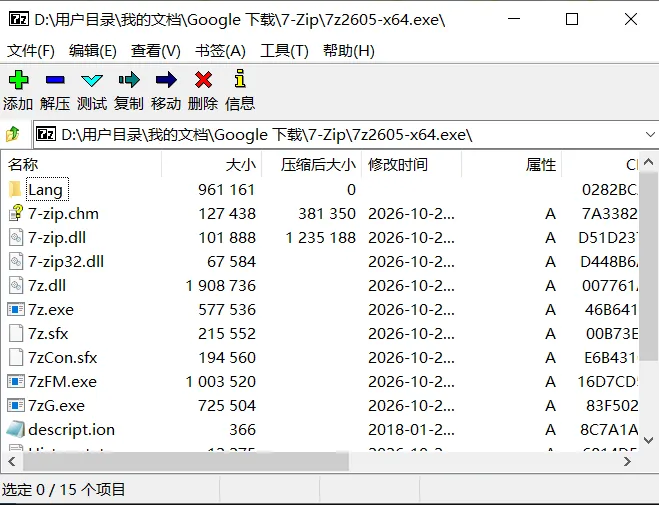Click the 7z.exe application icon

[x=16, y=310]
